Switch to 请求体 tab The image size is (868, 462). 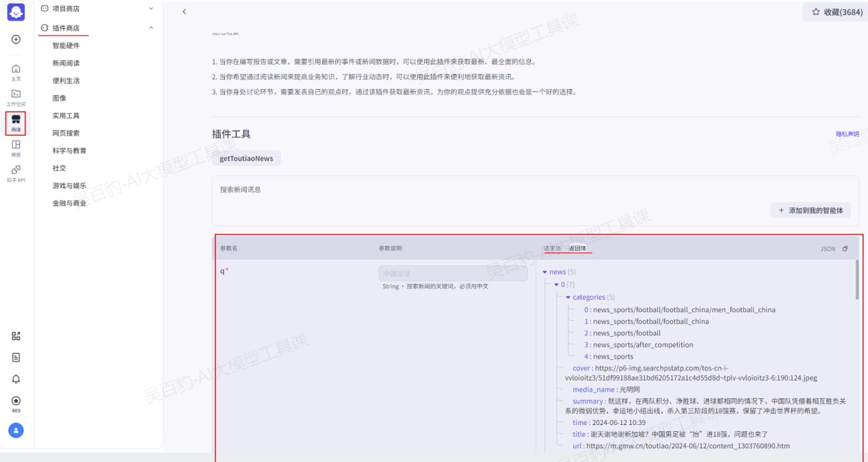click(551, 248)
